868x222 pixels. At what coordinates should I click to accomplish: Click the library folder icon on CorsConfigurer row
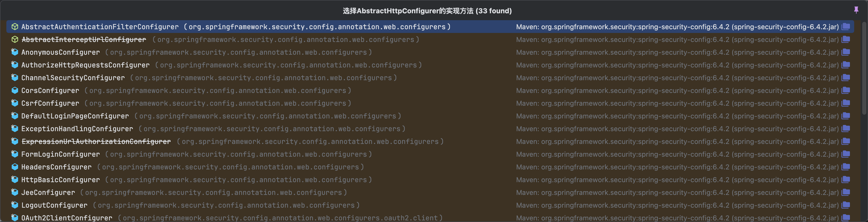click(846, 90)
